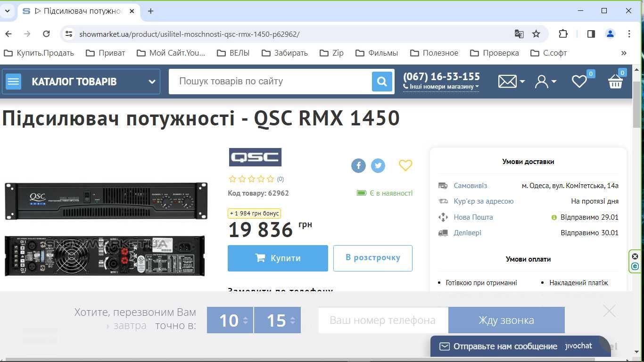The height and width of the screenshot is (362, 644).
Task: Expand Інші номери магазину dropdown
Action: coord(441,87)
